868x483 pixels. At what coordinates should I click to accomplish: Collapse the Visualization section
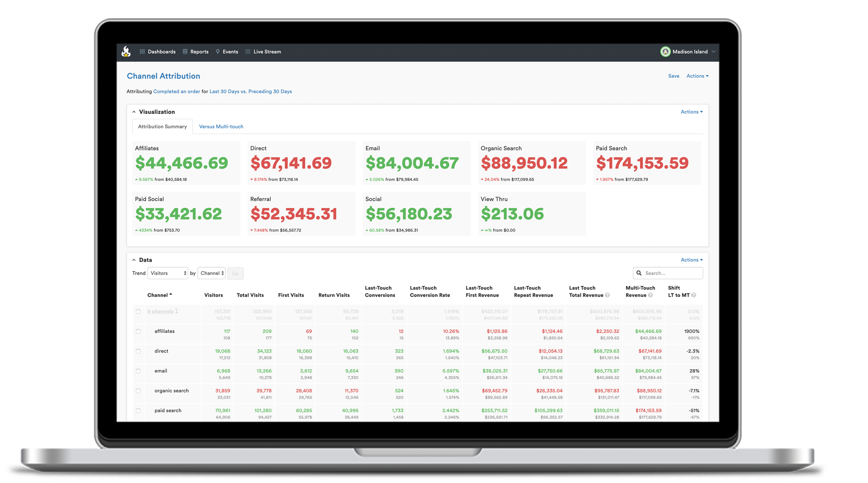click(134, 112)
